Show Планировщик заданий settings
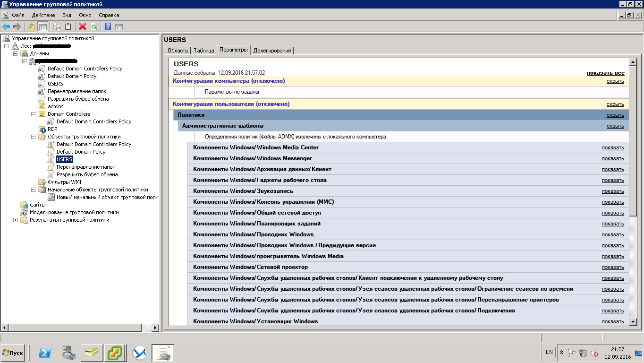Screen dimensions: 644x363 (x=613, y=224)
